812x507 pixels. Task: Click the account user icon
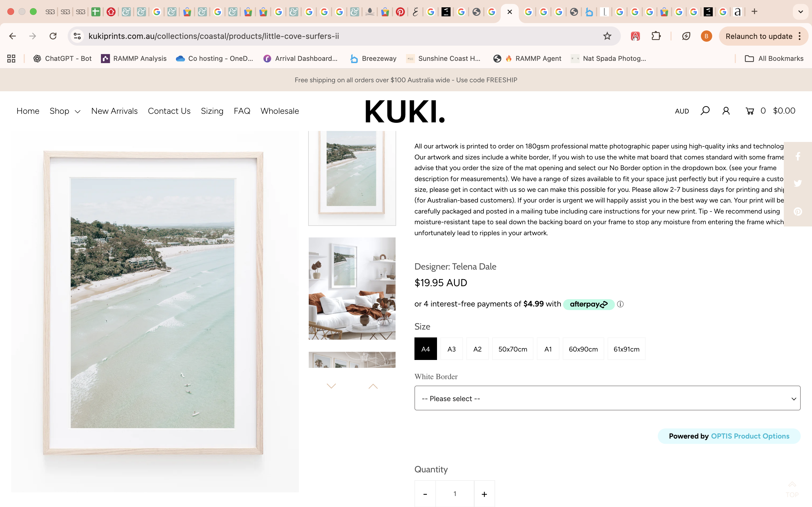click(726, 111)
